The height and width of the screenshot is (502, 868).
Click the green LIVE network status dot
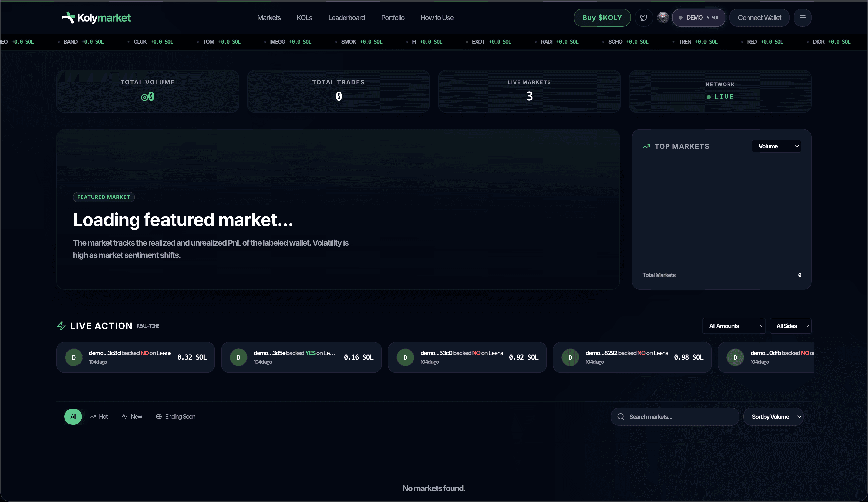[x=709, y=97]
